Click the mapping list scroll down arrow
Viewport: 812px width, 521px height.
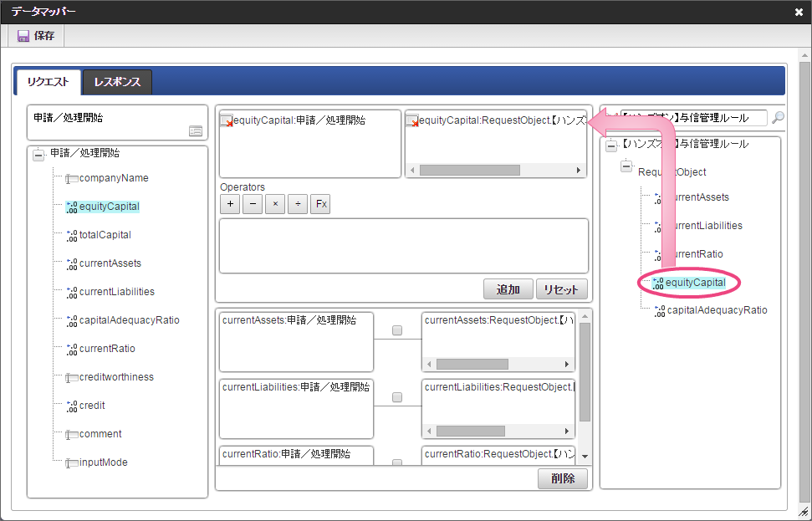click(x=585, y=457)
